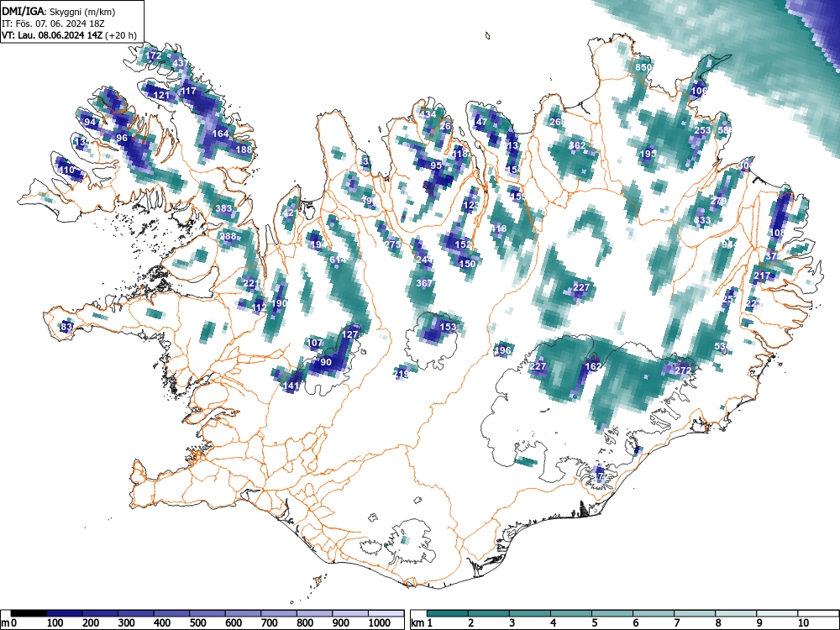Screen dimensions: 840x630
Task: Click the '700' label in the meter legend
Action: 270,622
